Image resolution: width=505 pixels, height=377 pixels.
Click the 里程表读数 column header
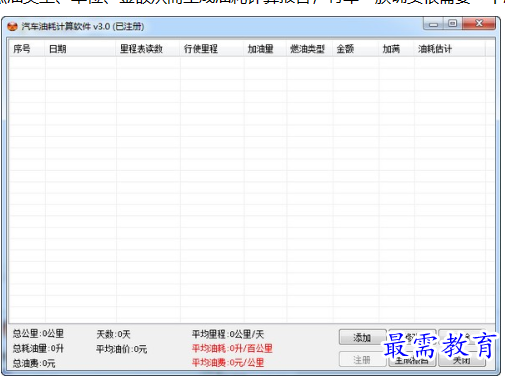(148, 49)
